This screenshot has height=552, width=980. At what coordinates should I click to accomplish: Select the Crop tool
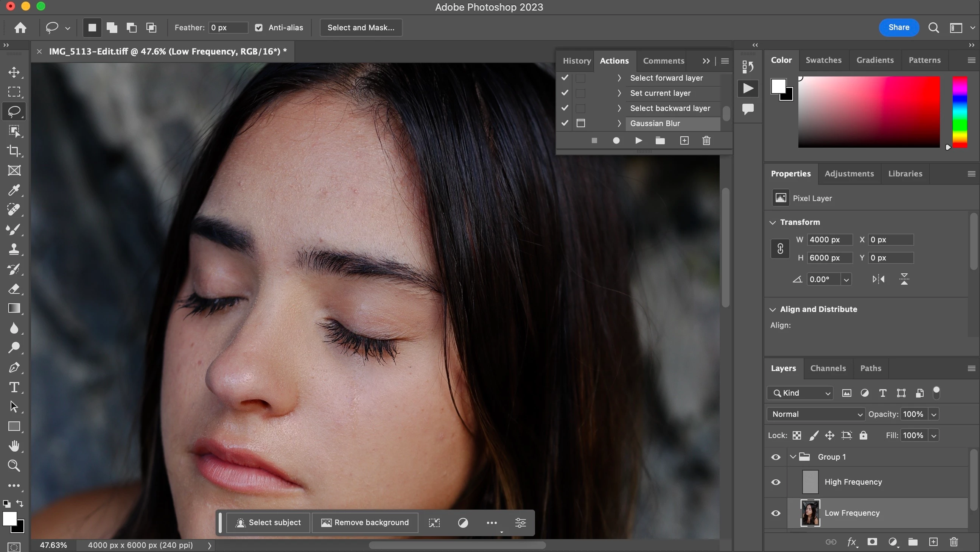pyautogui.click(x=14, y=151)
